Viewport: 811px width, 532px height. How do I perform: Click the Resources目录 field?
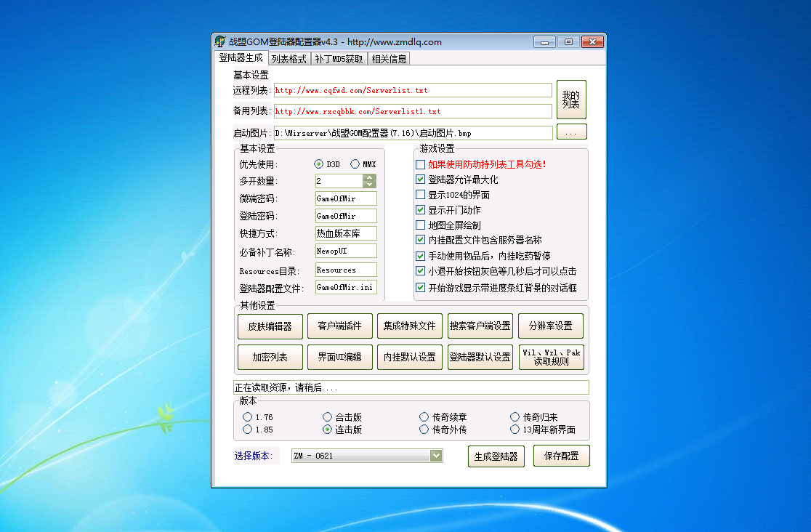point(346,270)
